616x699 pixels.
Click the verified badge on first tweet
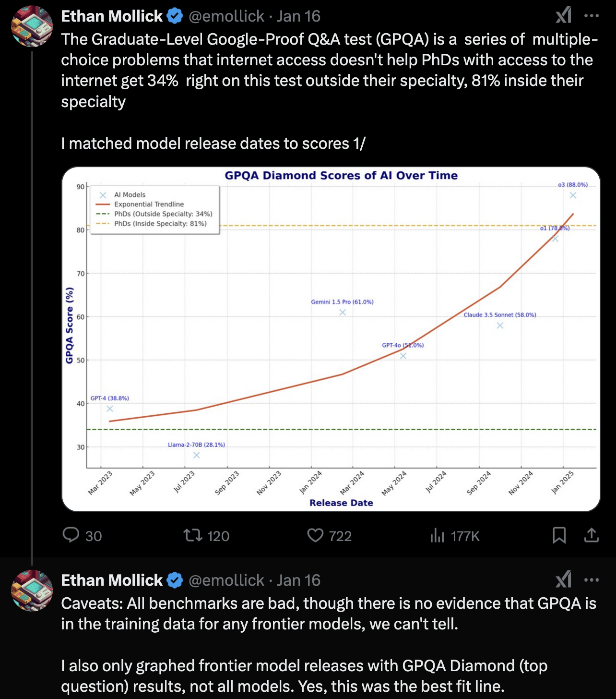(175, 16)
